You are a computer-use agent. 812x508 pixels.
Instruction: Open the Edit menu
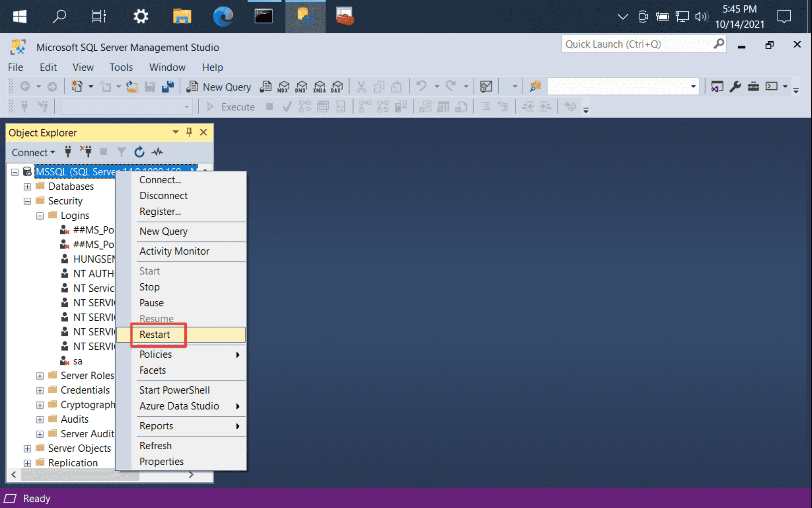pos(48,67)
